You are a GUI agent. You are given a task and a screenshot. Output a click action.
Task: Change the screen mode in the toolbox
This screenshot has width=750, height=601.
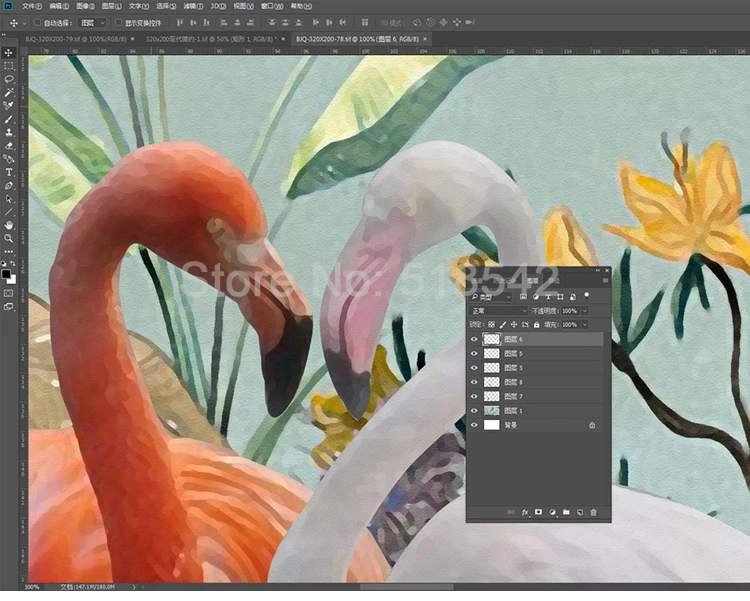point(9,306)
